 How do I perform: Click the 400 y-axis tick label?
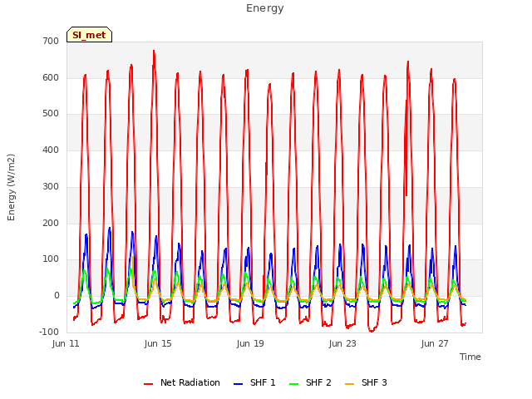(x=51, y=150)
